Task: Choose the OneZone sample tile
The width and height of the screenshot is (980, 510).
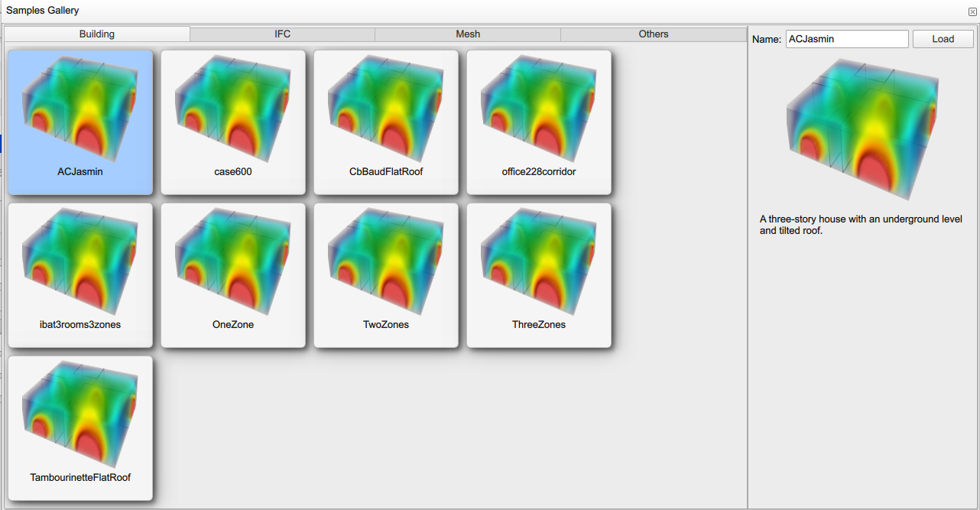Action: point(233,268)
